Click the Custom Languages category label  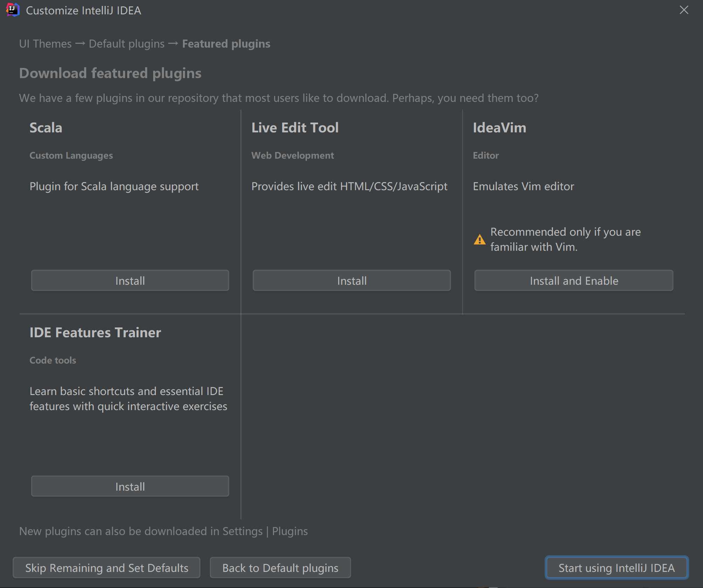[x=72, y=154]
